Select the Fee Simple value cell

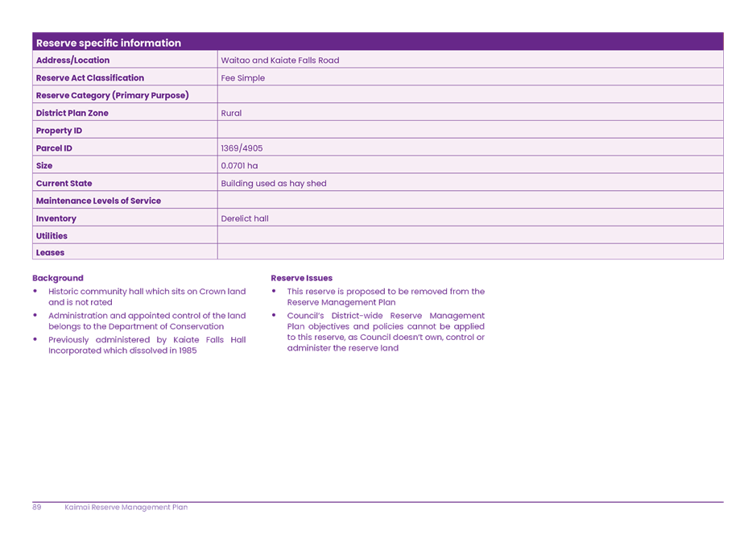[242, 77]
